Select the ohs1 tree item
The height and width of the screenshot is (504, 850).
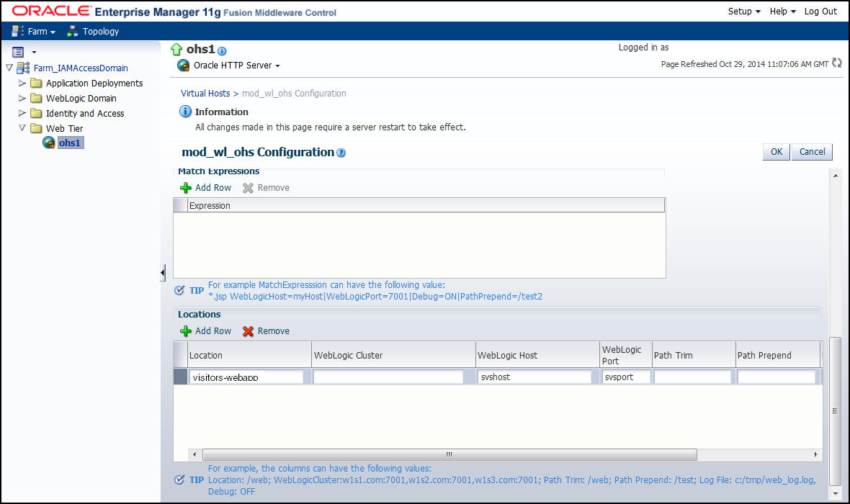click(x=70, y=143)
